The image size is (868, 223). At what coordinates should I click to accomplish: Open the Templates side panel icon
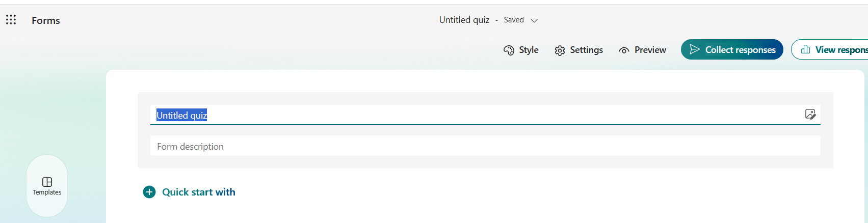47,182
